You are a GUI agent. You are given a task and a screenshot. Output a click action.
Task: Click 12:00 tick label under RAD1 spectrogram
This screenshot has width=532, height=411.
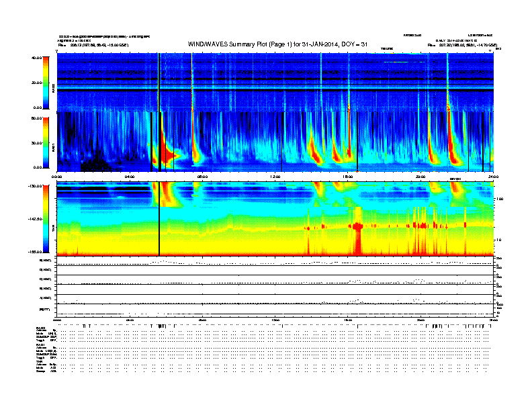click(x=275, y=177)
